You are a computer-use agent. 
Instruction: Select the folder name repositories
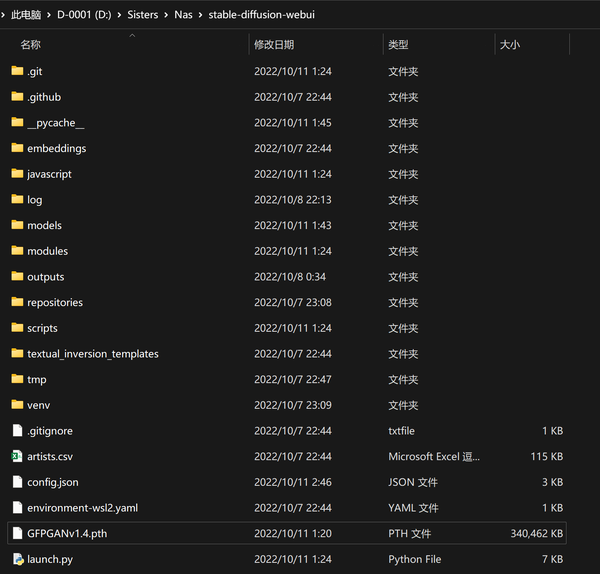(55, 302)
